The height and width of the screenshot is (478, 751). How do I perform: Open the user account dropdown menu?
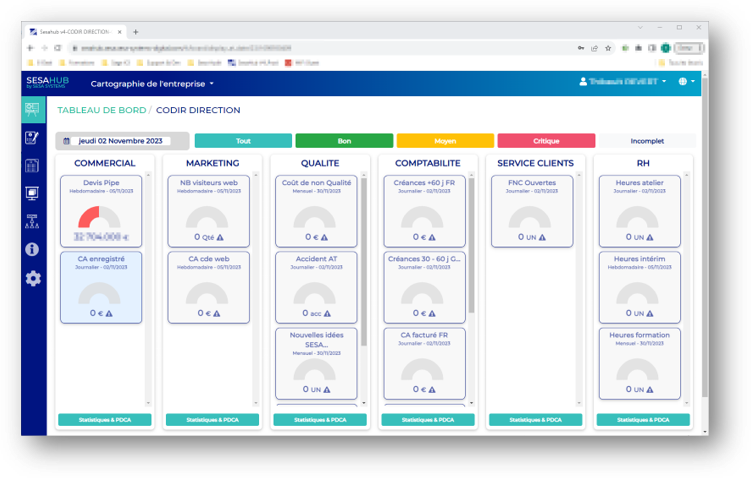[x=623, y=82]
